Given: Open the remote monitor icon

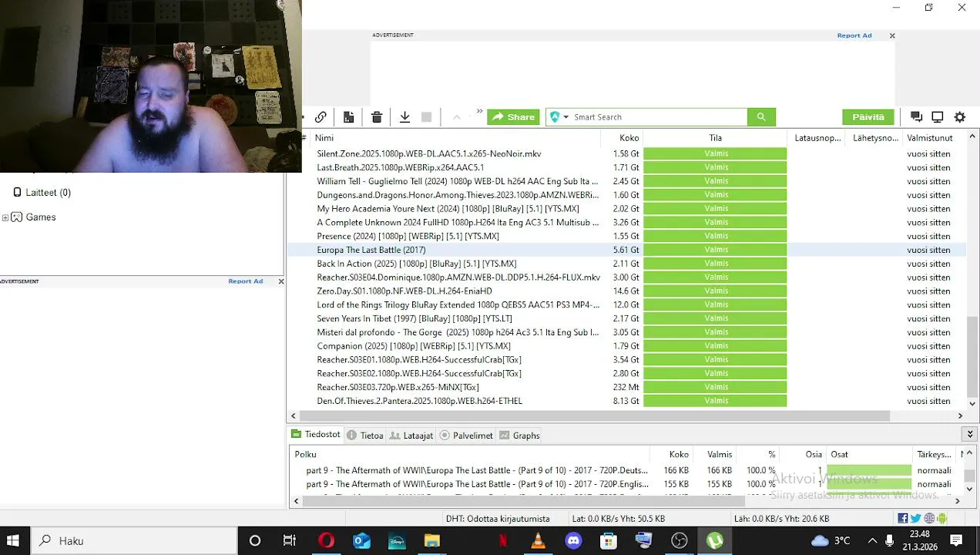Looking at the screenshot, I should [x=938, y=117].
